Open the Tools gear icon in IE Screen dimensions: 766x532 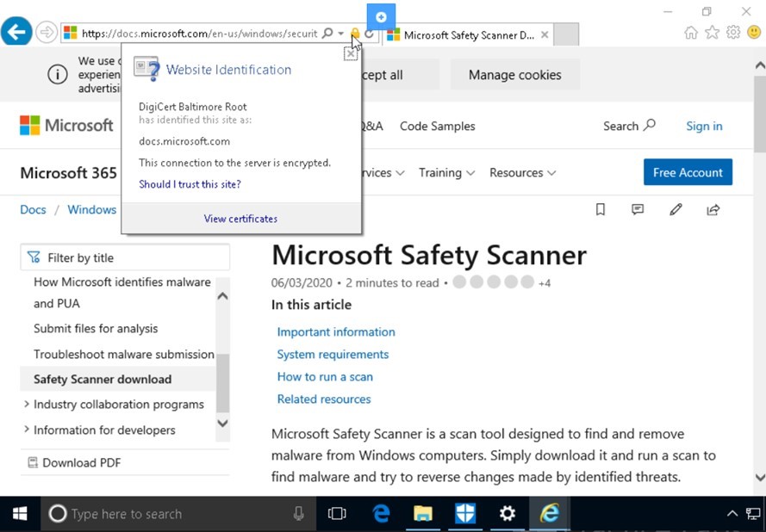pyautogui.click(x=733, y=33)
